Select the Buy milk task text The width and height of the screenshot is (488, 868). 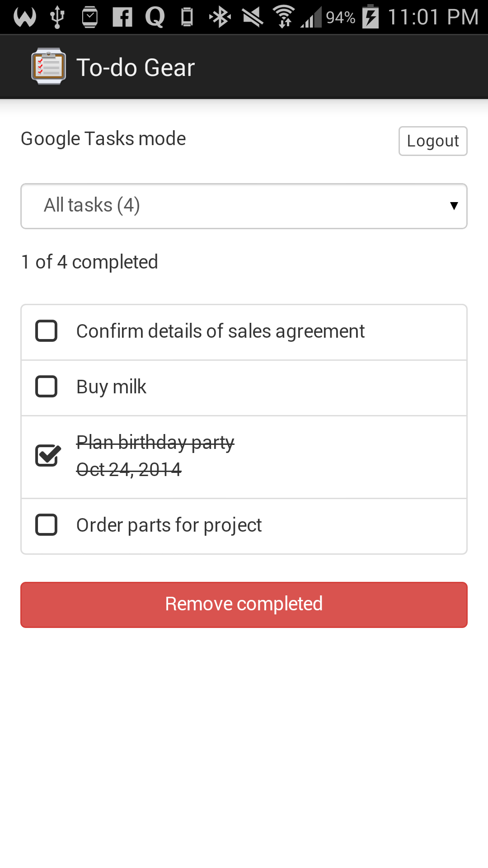tap(111, 387)
